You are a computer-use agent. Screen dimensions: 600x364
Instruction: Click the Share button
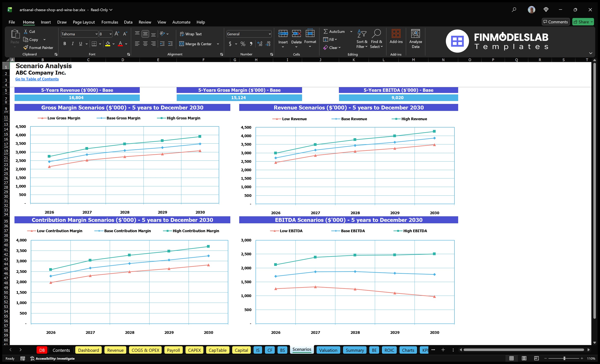pyautogui.click(x=583, y=22)
